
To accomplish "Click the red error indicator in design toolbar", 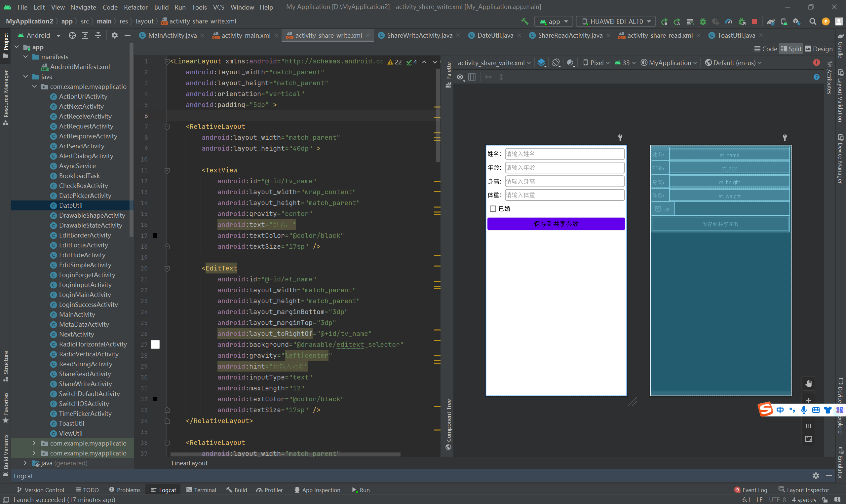I will pyautogui.click(x=816, y=62).
